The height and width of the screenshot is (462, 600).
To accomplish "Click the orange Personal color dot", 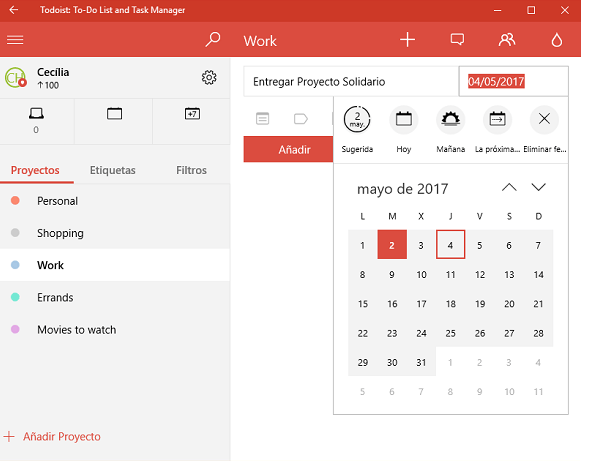I will point(15,201).
